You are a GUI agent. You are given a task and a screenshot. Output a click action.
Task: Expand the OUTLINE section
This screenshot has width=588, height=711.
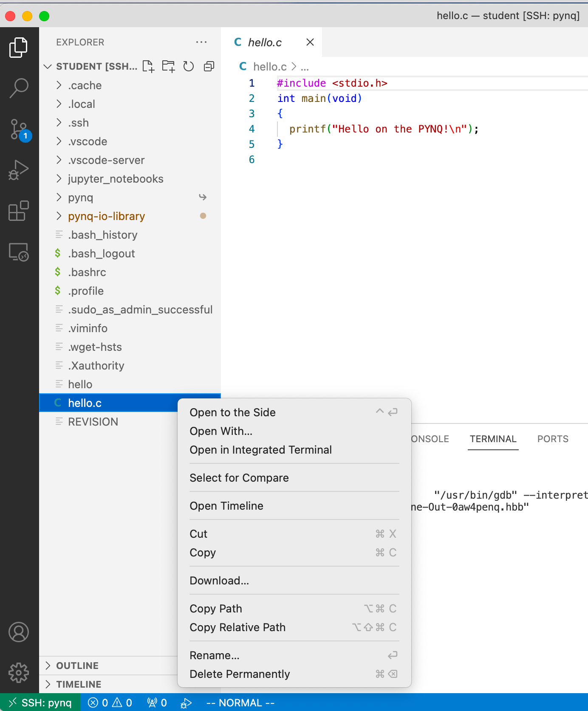tap(108, 666)
